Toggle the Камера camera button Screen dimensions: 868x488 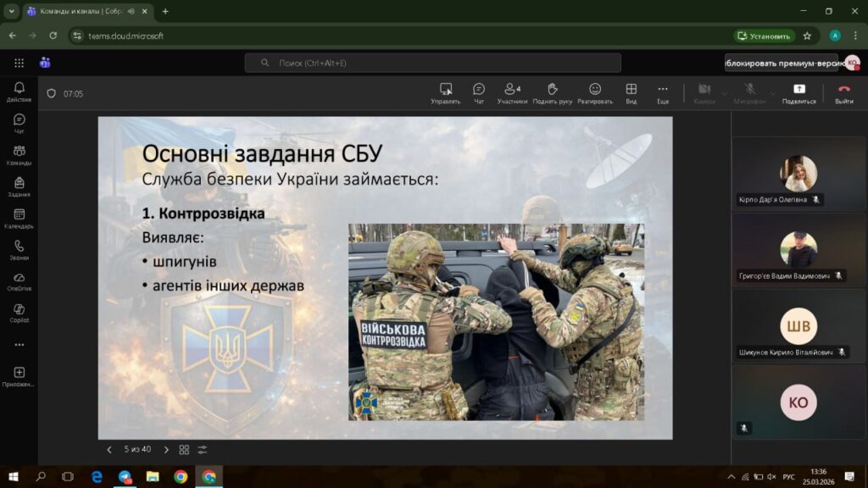tap(704, 92)
